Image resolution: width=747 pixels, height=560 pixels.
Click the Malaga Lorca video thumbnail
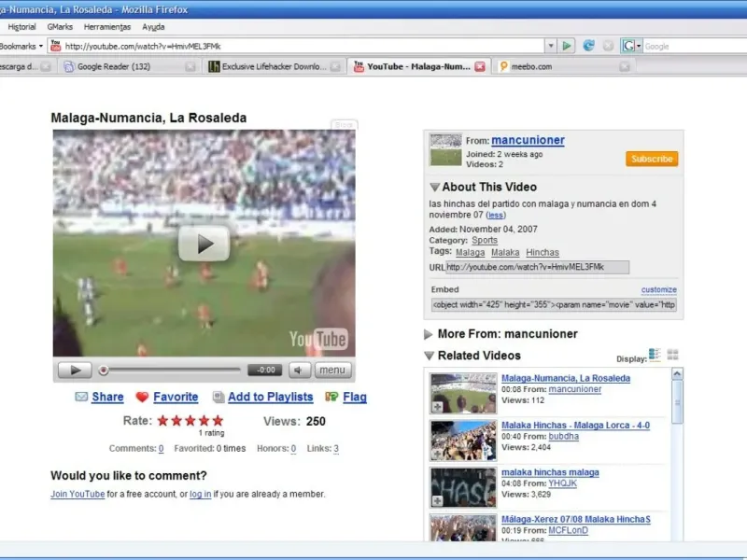(463, 441)
